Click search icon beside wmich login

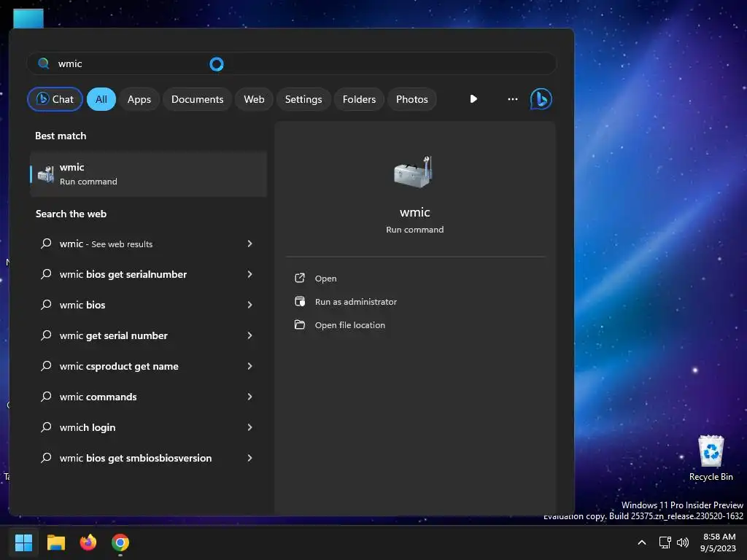pos(46,427)
